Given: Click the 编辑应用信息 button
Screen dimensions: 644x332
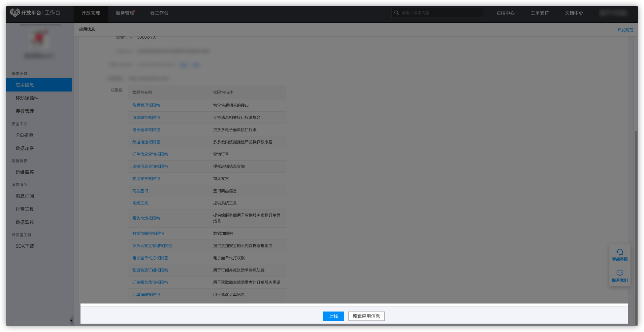Looking at the screenshot, I should [366, 316].
